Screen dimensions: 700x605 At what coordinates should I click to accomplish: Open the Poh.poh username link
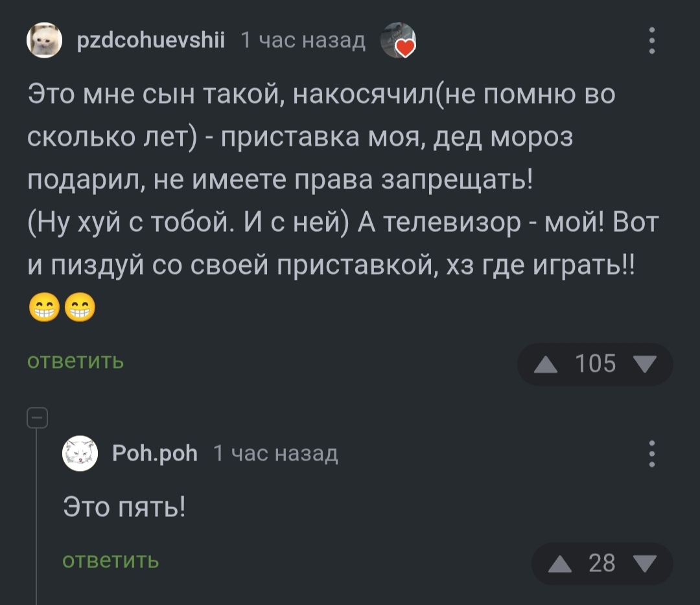(154, 453)
